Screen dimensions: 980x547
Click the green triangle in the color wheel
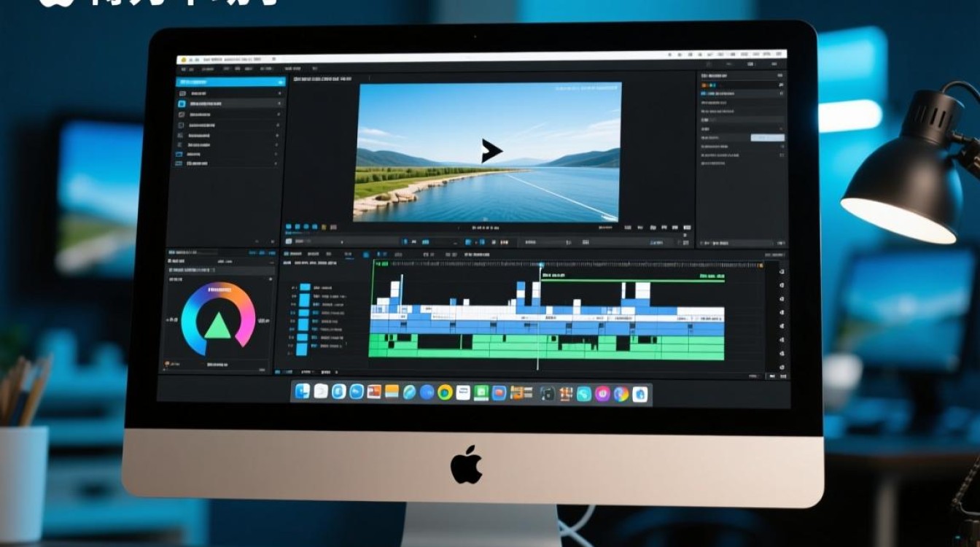tap(217, 326)
